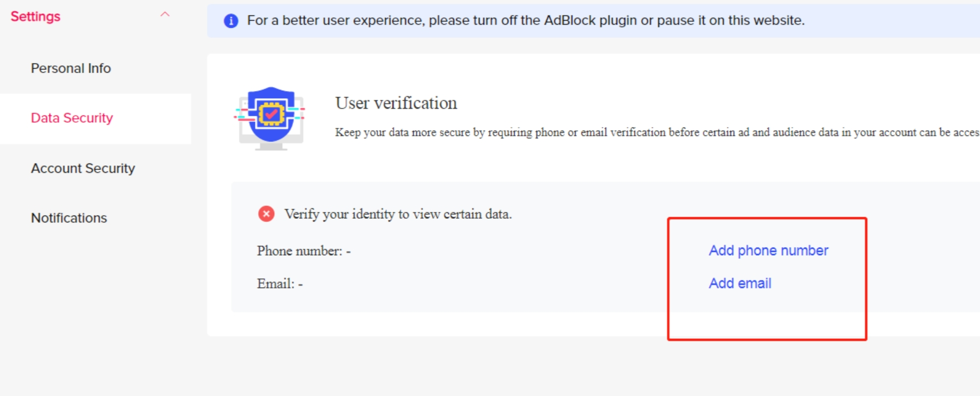Click the user verification description text
This screenshot has width=980, height=396.
click(x=657, y=132)
